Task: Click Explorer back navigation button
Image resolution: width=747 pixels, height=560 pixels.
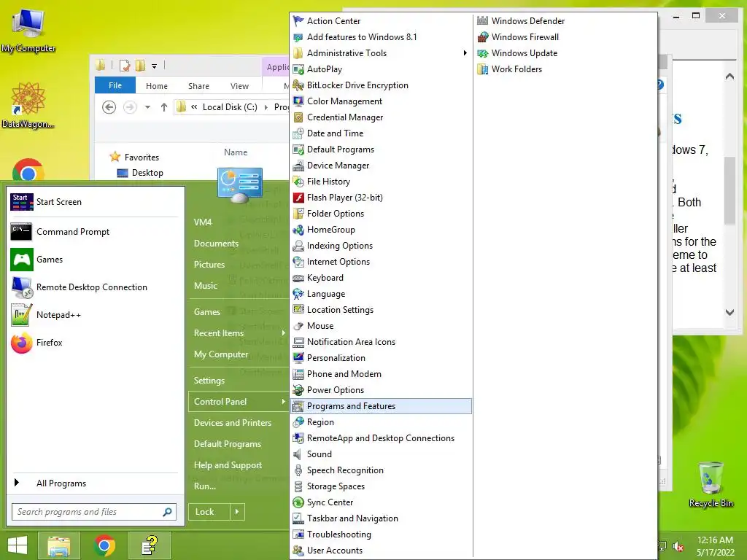Action: pos(109,107)
